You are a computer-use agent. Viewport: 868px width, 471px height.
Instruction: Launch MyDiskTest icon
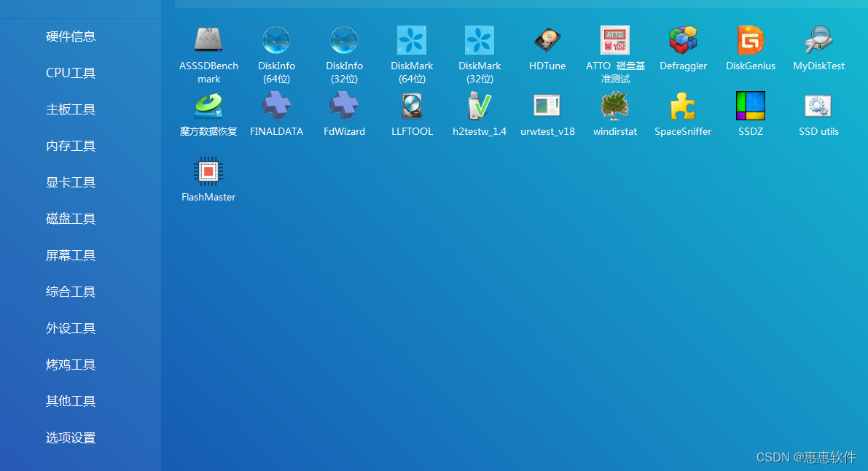point(818,40)
